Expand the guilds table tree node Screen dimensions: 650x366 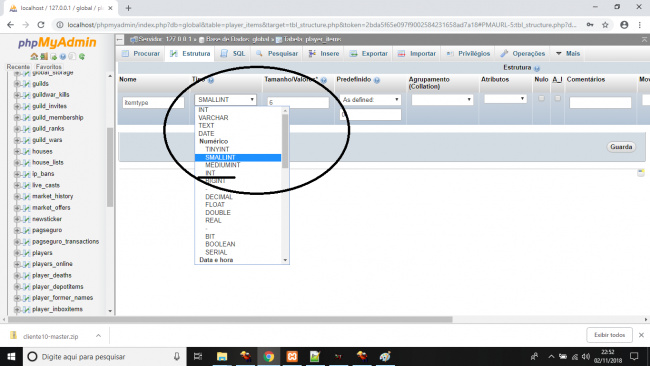tap(17, 84)
